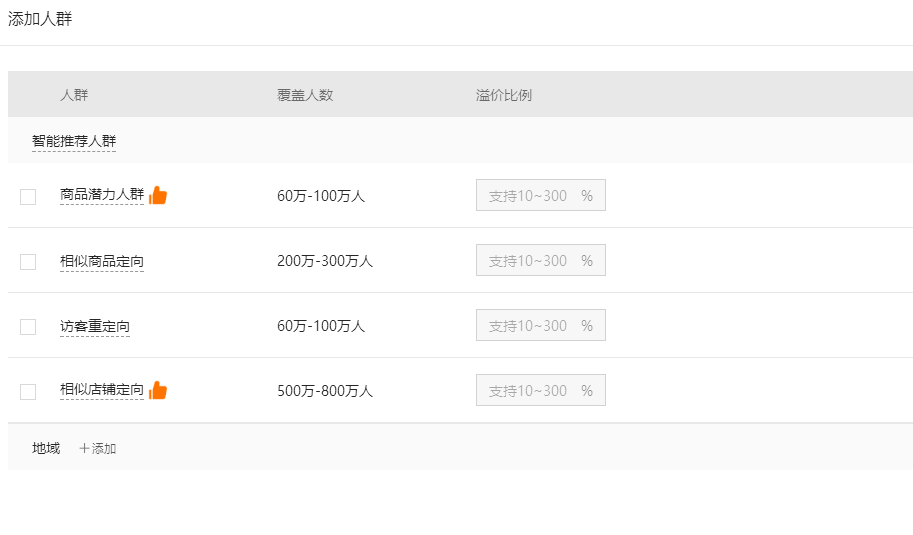
Task: Focus premium input for 访客重定向 row
Action: (541, 325)
